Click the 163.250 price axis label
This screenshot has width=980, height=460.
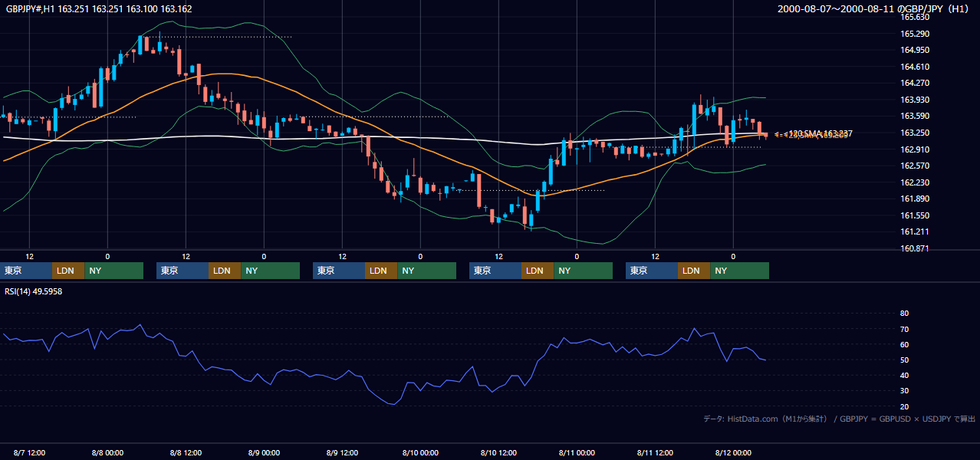point(915,133)
